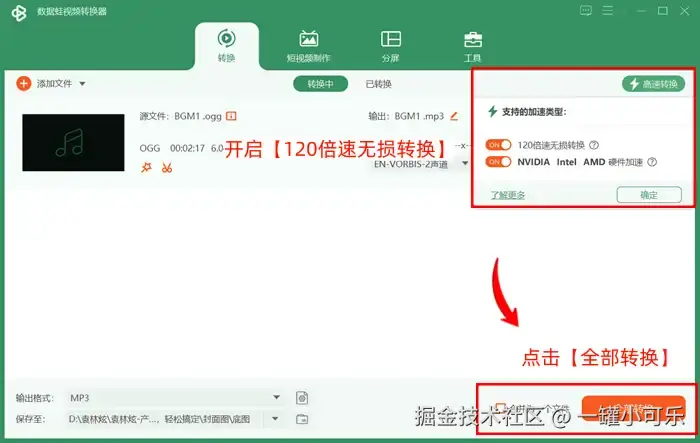Open the 输出格式 MP3 dropdown
Viewport: 700px width, 443px height.
(x=175, y=397)
